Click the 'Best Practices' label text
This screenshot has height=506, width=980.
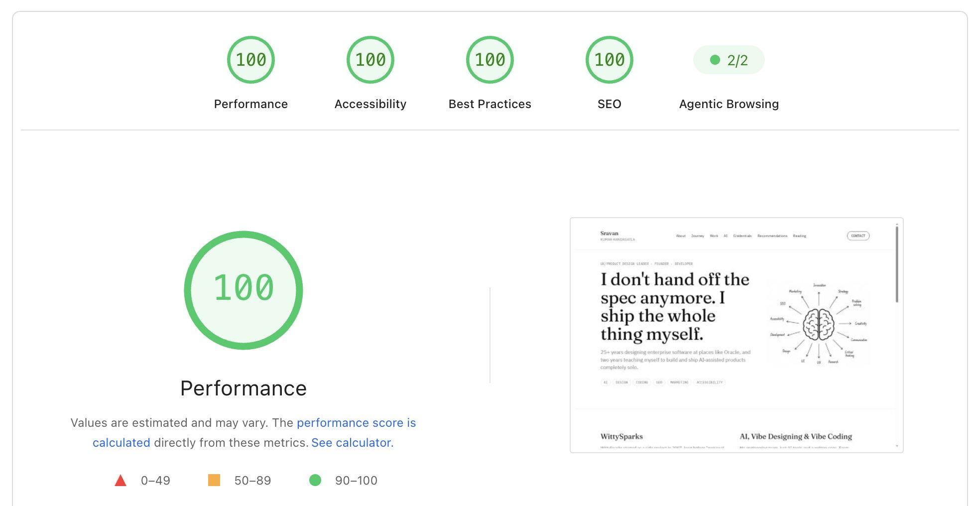pos(490,104)
